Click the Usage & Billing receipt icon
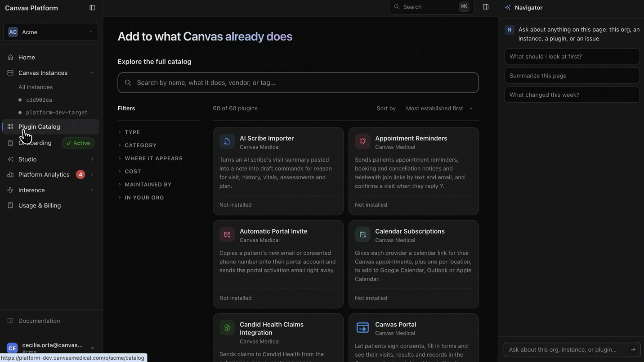This screenshot has width=644, height=362. 10,205
